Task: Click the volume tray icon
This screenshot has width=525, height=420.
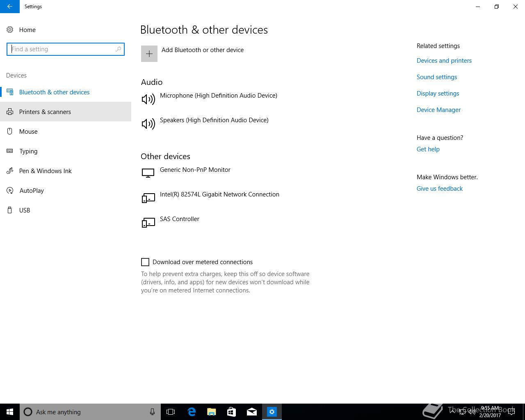Action: point(472,412)
